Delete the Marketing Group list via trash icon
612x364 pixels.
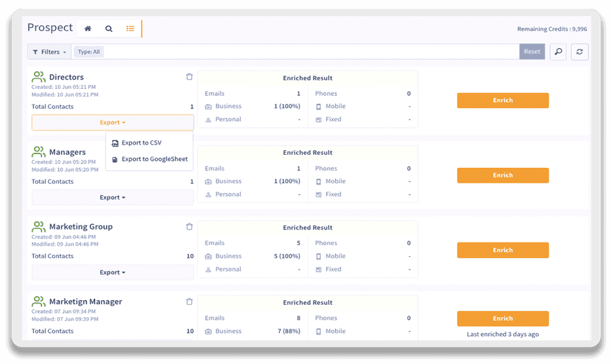(x=189, y=226)
